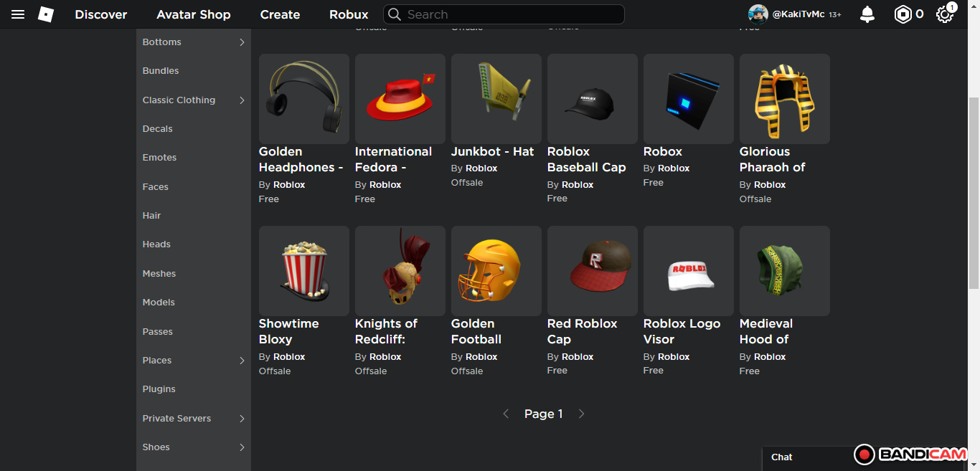Viewport: 980px width, 471px height.
Task: Open the Golden Headphones item link
Action: 301,159
